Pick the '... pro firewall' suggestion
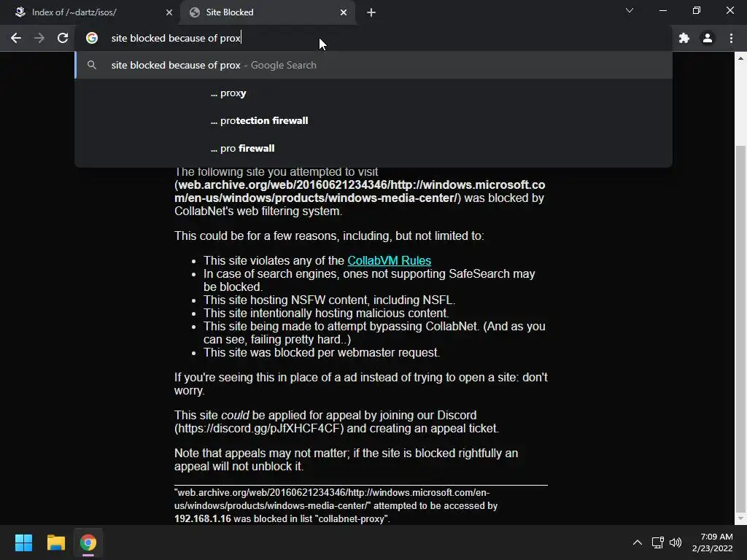The height and width of the screenshot is (560, 747). pyautogui.click(x=373, y=148)
